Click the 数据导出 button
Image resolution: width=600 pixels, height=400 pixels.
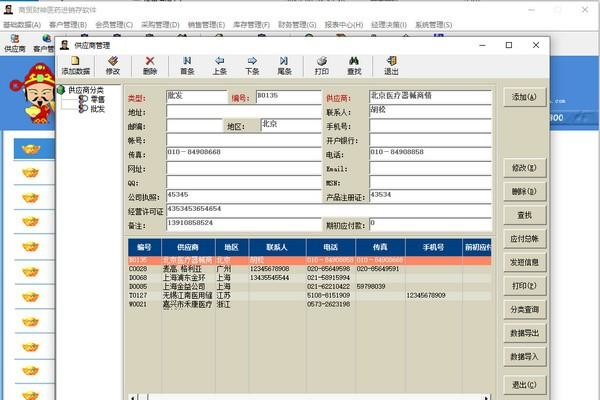(524, 333)
